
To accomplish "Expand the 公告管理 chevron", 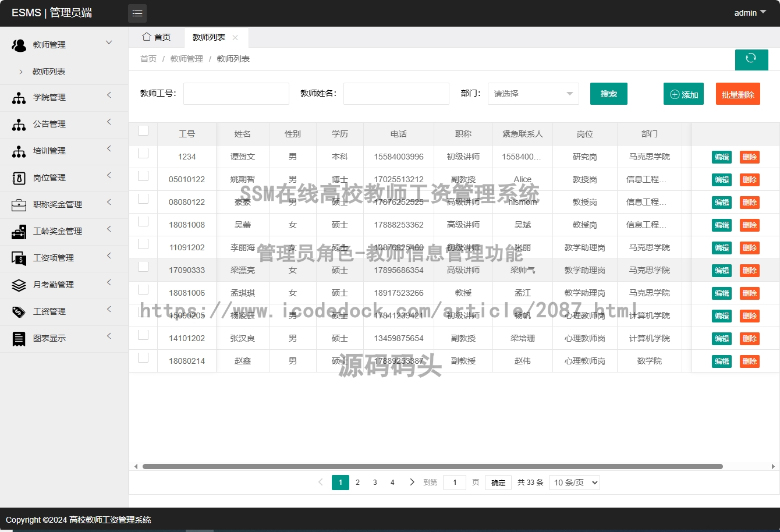I will pos(109,122).
